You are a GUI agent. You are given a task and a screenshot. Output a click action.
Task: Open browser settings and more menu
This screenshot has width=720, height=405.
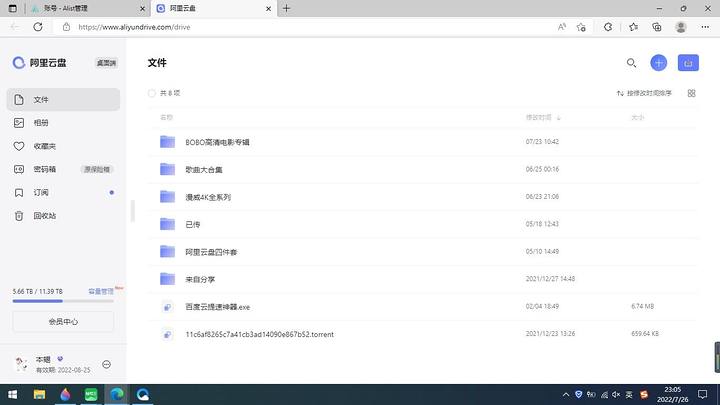(705, 27)
